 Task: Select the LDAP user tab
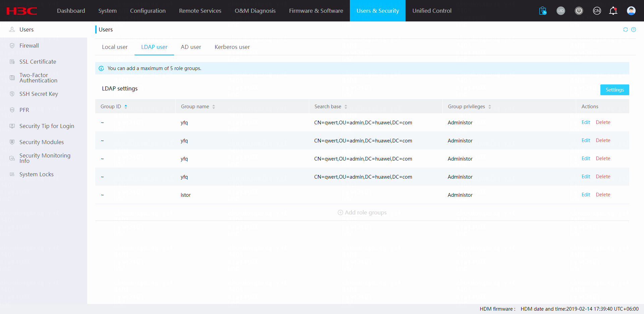point(154,47)
